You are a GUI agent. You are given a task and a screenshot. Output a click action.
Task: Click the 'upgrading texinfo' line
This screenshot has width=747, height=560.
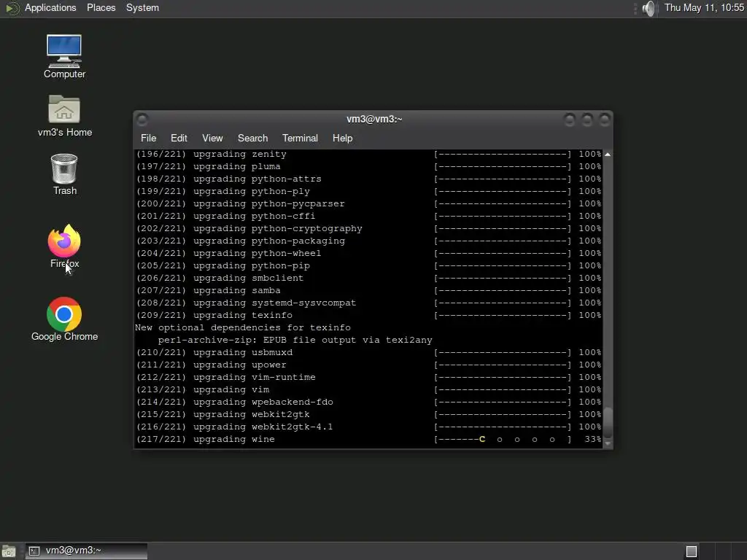(368, 315)
